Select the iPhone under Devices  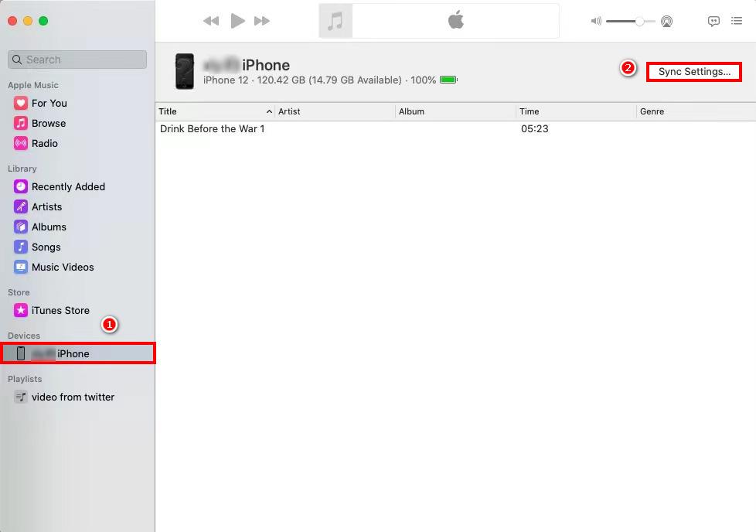point(73,353)
